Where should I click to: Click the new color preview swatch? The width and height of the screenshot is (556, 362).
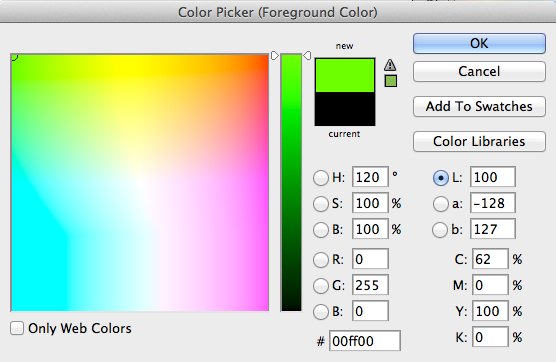[x=345, y=75]
